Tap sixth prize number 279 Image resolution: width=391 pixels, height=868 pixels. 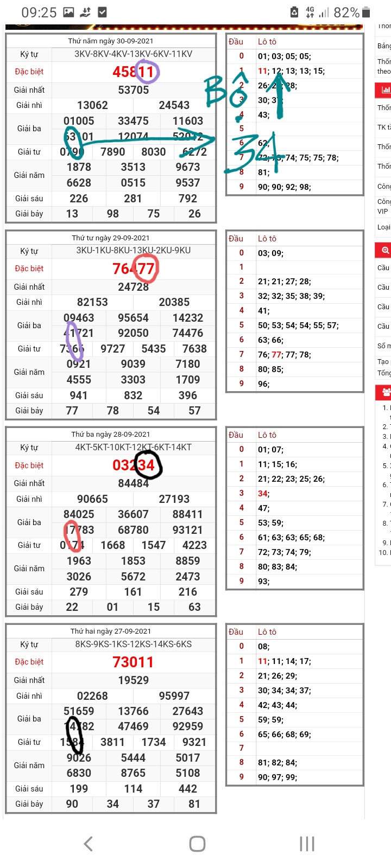79,592
